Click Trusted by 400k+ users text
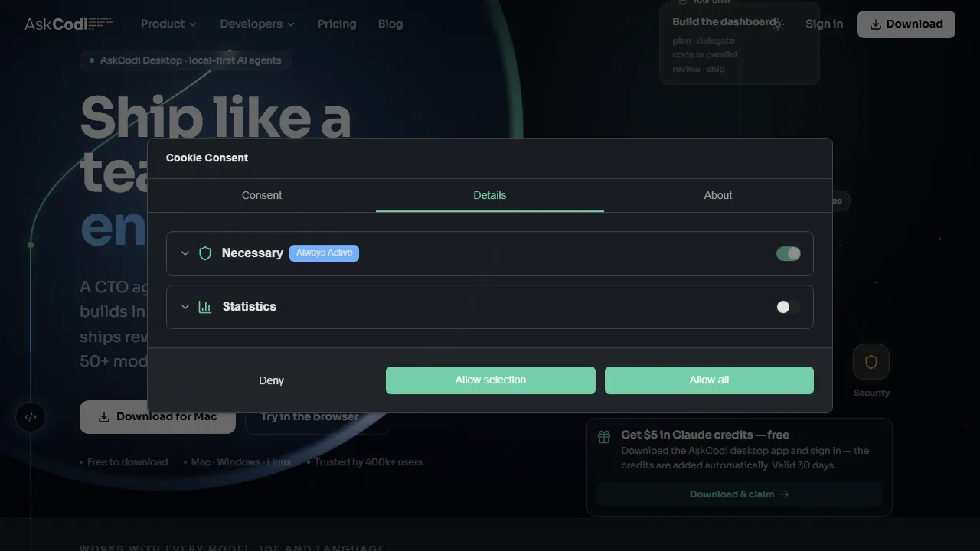 point(368,462)
